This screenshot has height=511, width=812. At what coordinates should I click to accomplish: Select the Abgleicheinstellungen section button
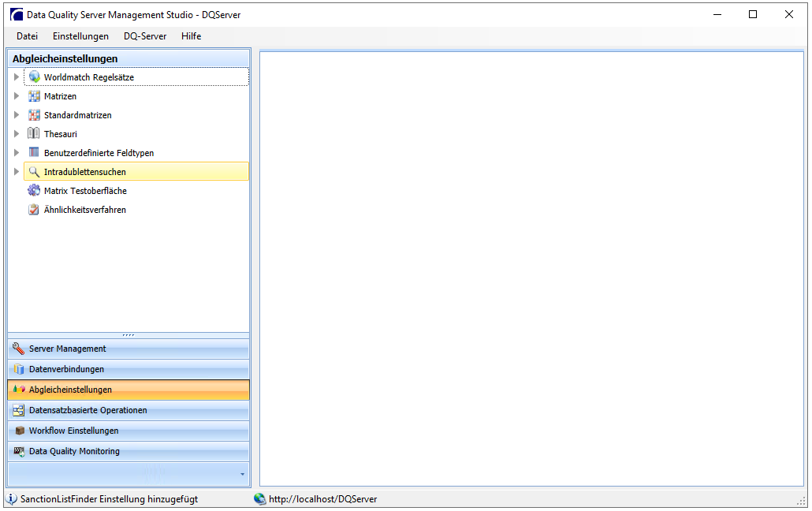[x=129, y=390]
